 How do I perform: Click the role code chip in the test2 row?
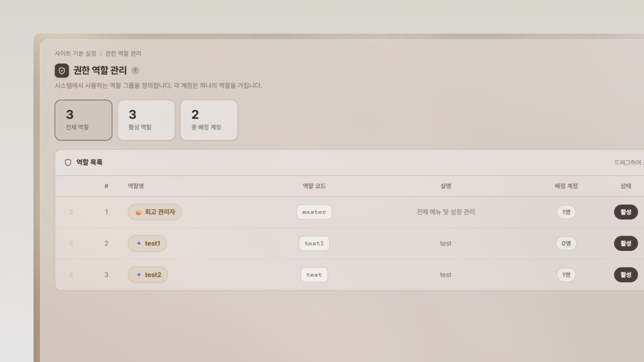click(314, 275)
